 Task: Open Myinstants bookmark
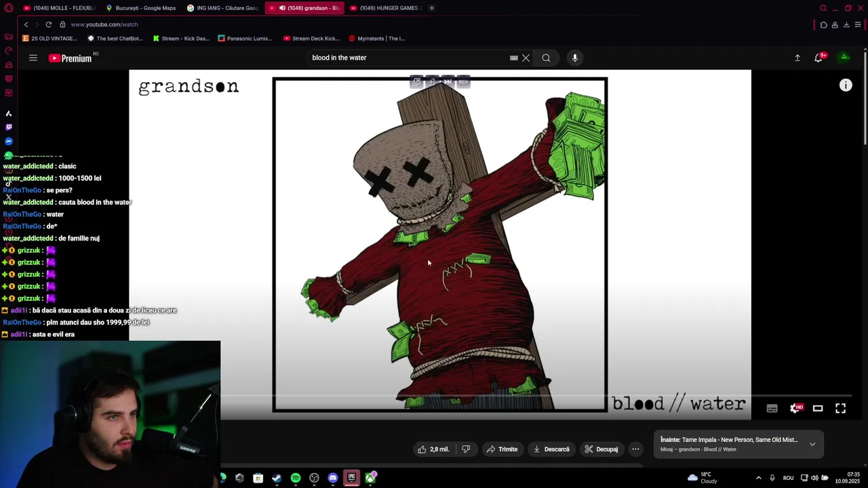point(376,39)
